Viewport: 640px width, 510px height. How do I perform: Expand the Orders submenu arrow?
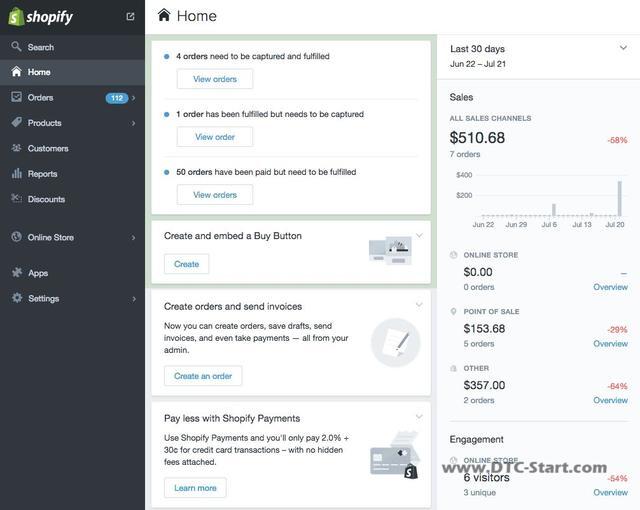(133, 98)
